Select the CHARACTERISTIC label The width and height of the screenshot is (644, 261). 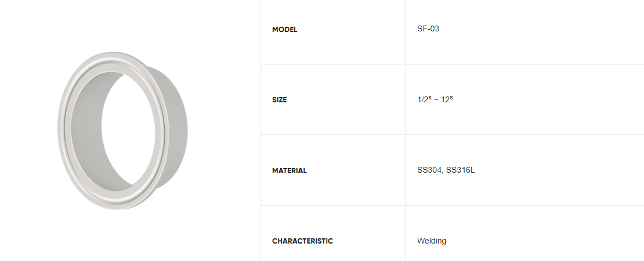(302, 241)
